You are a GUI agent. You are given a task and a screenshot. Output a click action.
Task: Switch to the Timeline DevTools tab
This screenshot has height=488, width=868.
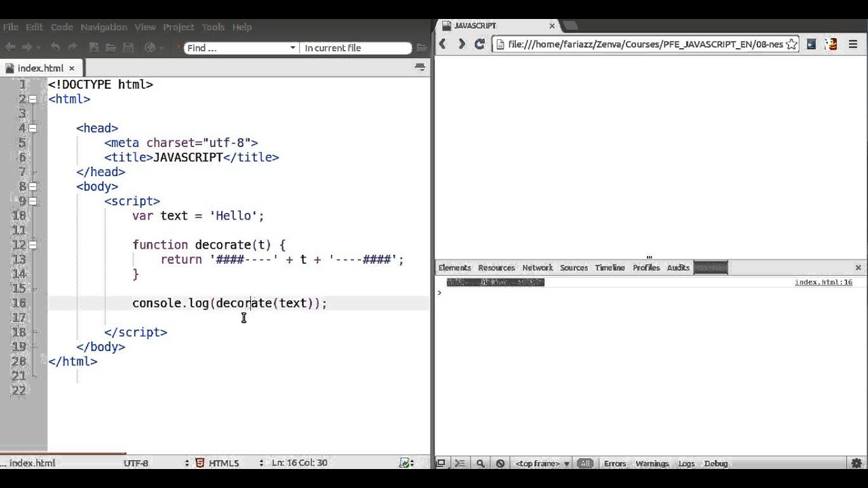point(610,268)
